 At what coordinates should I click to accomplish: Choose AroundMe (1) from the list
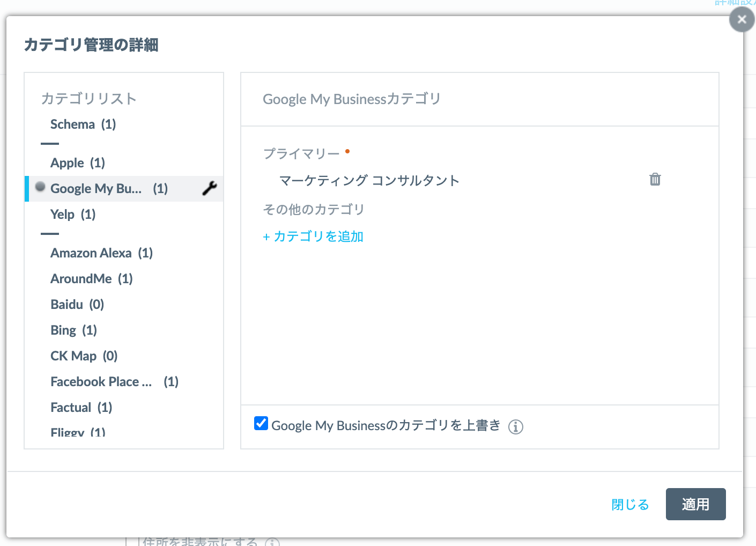tap(92, 279)
